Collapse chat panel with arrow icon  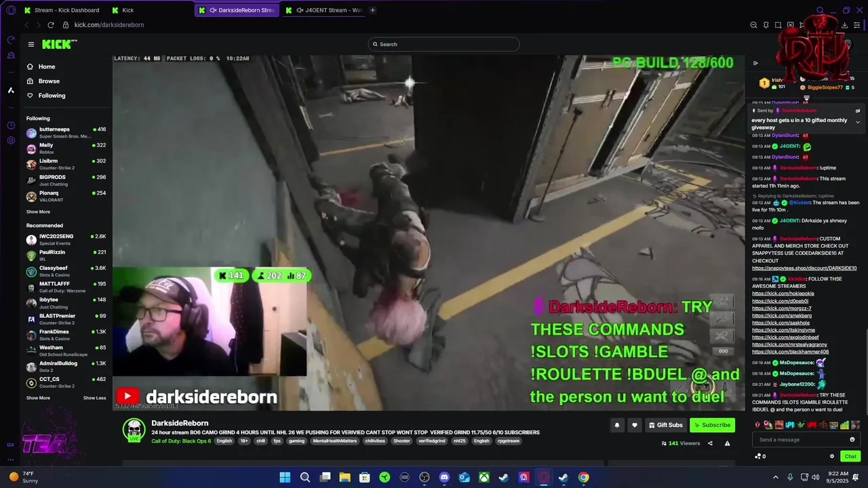pos(755,63)
